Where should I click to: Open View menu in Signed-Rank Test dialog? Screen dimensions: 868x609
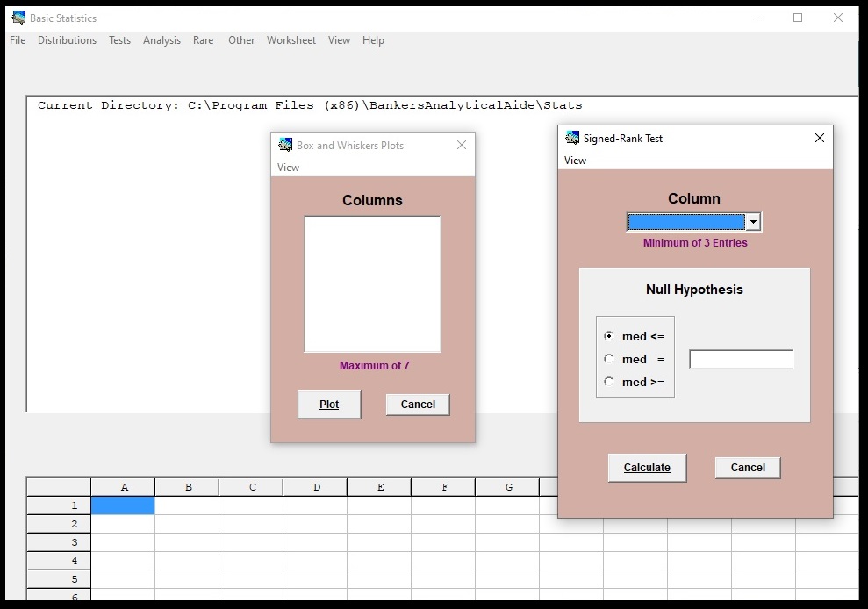(575, 160)
